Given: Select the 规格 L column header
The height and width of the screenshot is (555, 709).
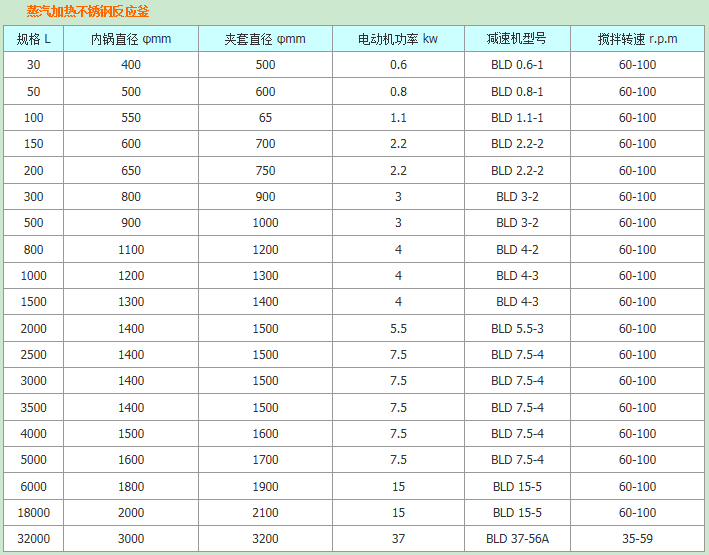Looking at the screenshot, I should (35, 39).
